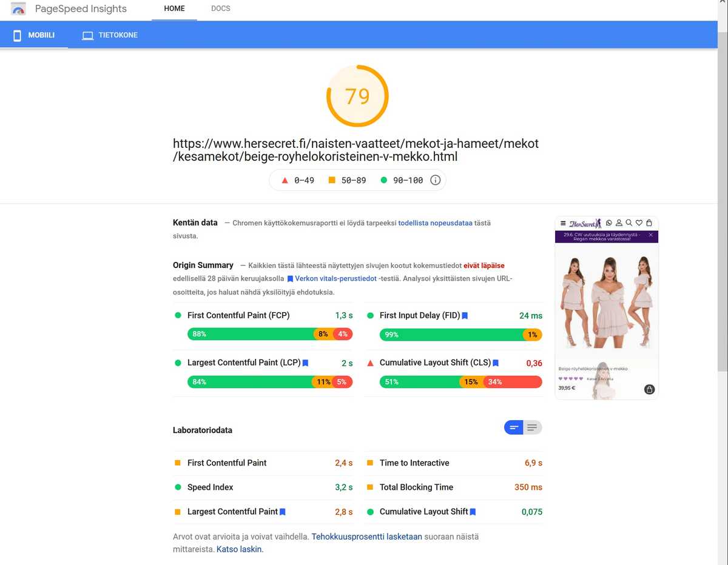Click the bookmark icon next to Cumulative Layout Shift (CLS)
728x565 pixels.
(x=496, y=363)
